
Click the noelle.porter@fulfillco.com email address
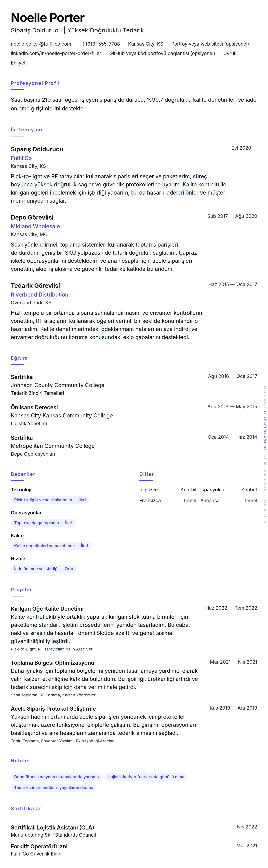tap(41, 44)
